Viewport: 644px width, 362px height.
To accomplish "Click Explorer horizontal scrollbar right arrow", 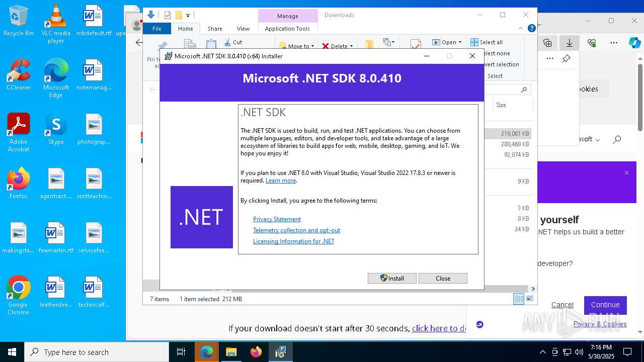I will tap(533, 289).
